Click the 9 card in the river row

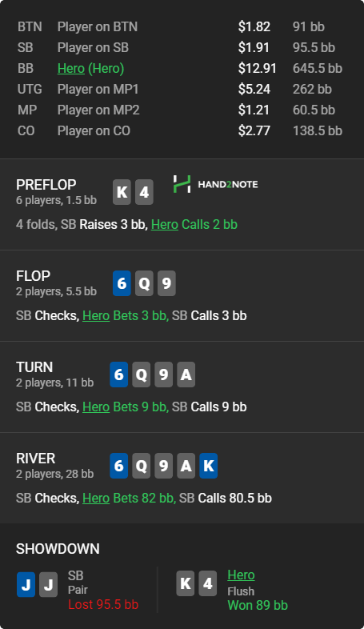point(163,466)
